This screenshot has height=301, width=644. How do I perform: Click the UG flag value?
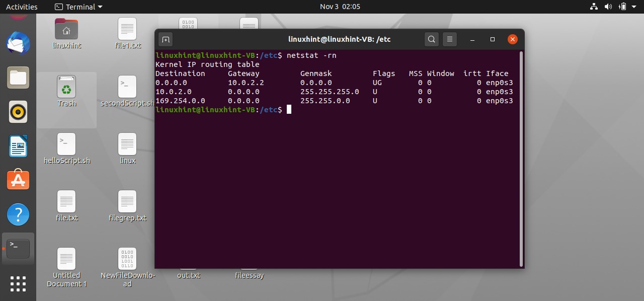pyautogui.click(x=377, y=82)
